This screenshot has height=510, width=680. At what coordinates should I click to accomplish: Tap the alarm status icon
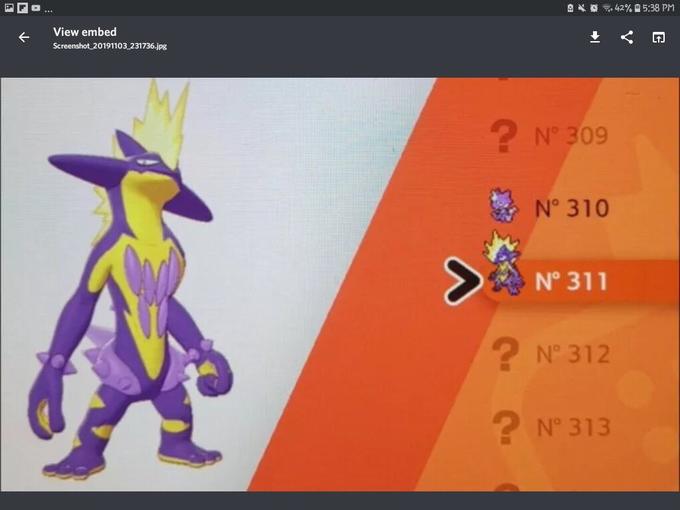[x=594, y=8]
